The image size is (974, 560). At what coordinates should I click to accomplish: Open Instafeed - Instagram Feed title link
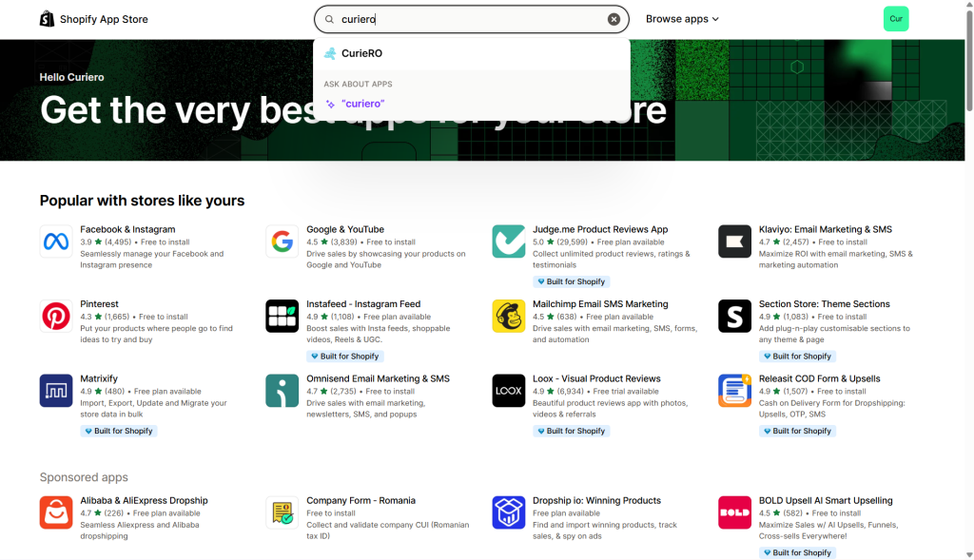362,303
